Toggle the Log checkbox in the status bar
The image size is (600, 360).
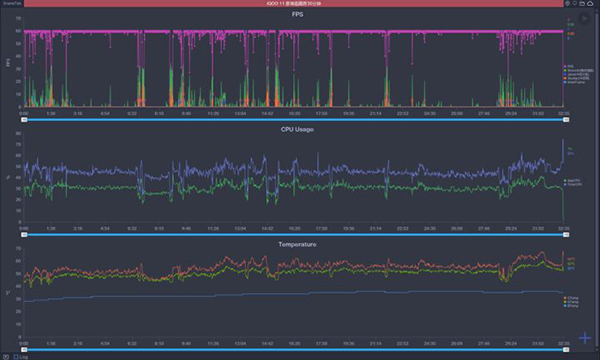16,357
